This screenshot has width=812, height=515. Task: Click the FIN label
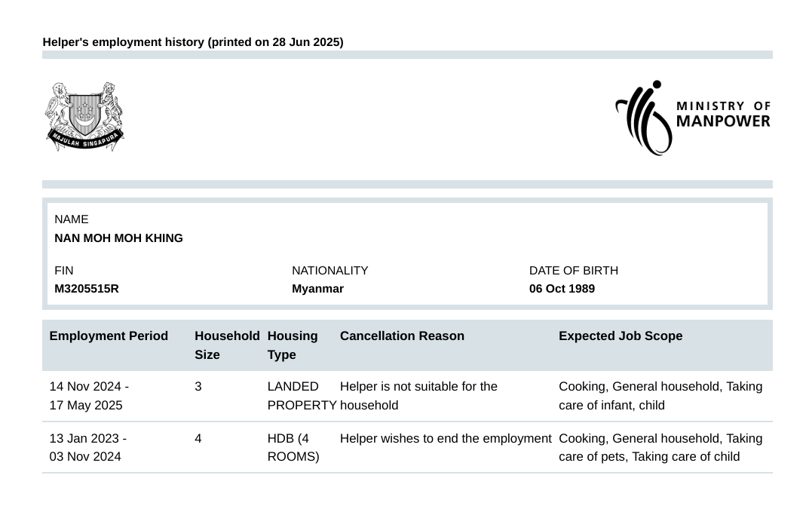pyautogui.click(x=63, y=271)
